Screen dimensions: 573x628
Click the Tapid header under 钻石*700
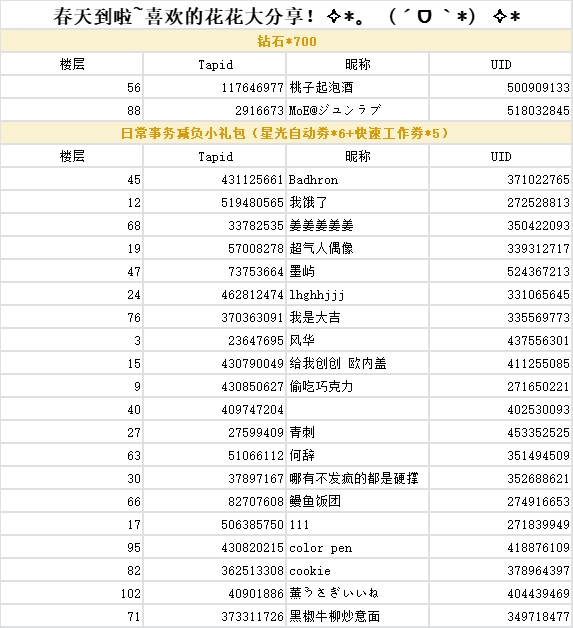click(x=215, y=64)
